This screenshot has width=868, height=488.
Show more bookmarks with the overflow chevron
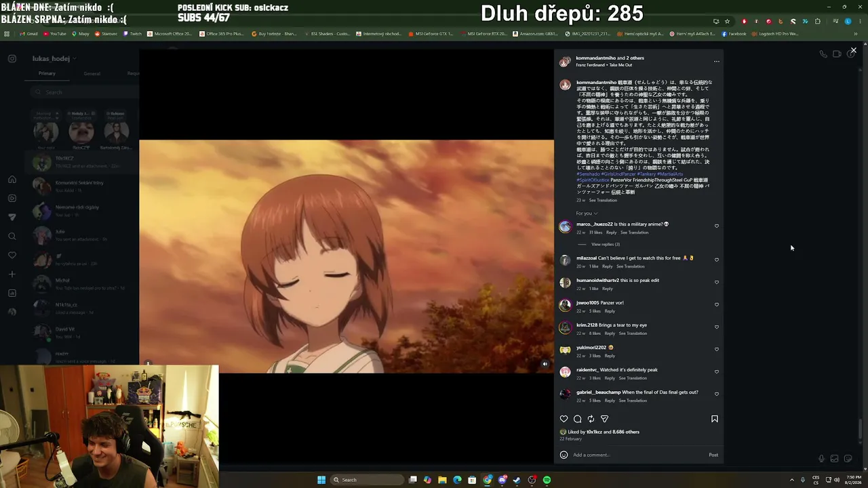856,34
